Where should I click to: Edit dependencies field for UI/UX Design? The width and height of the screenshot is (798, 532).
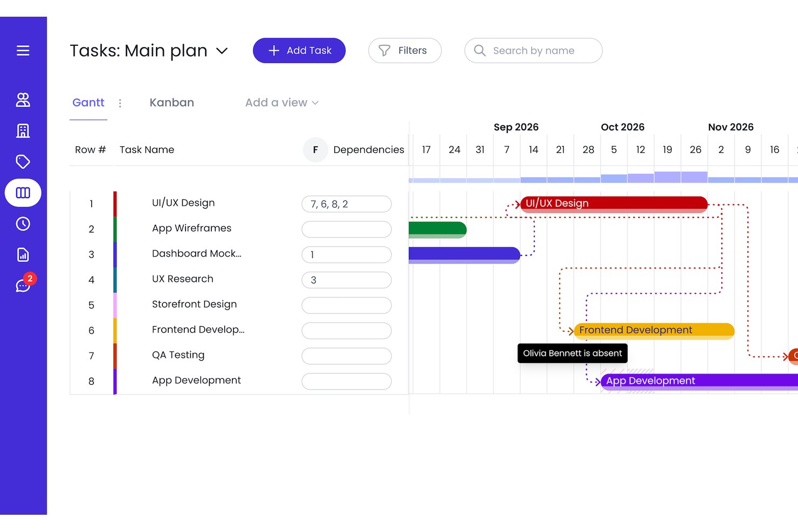pyautogui.click(x=347, y=204)
